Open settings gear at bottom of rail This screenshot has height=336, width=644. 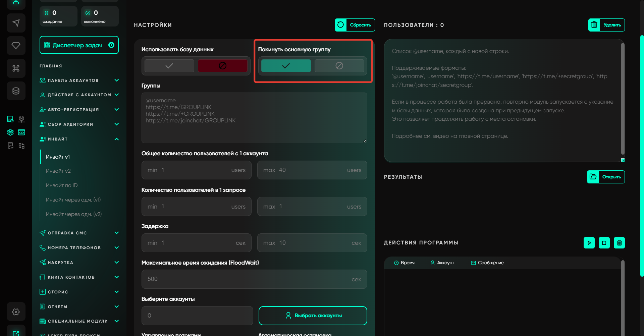[16, 312]
